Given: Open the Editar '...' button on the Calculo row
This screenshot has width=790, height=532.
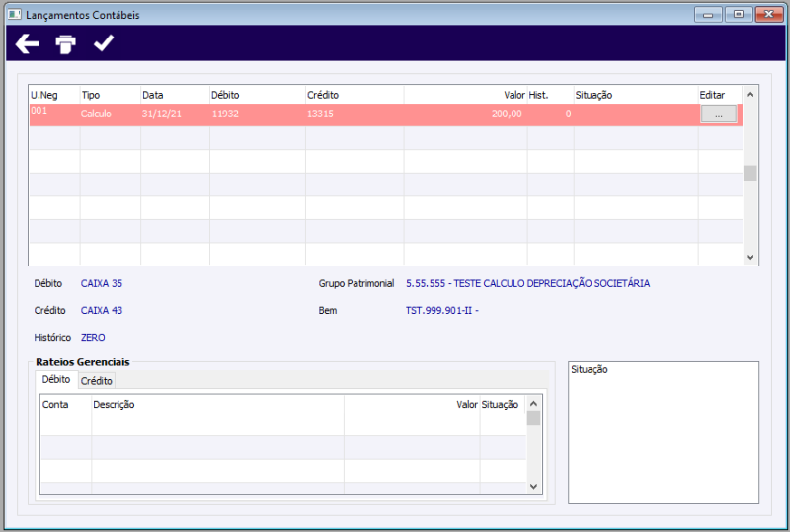Looking at the screenshot, I should pos(719,114).
